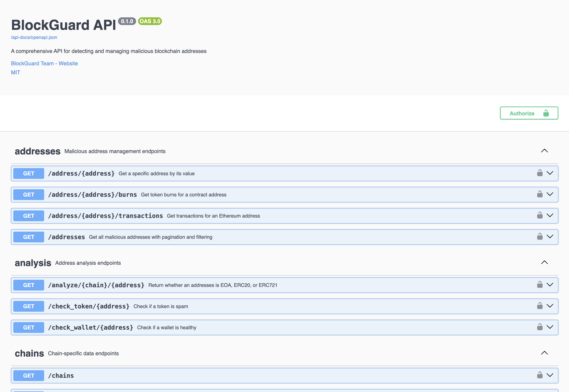Collapse the addresses section
569x392 pixels.
tap(545, 151)
